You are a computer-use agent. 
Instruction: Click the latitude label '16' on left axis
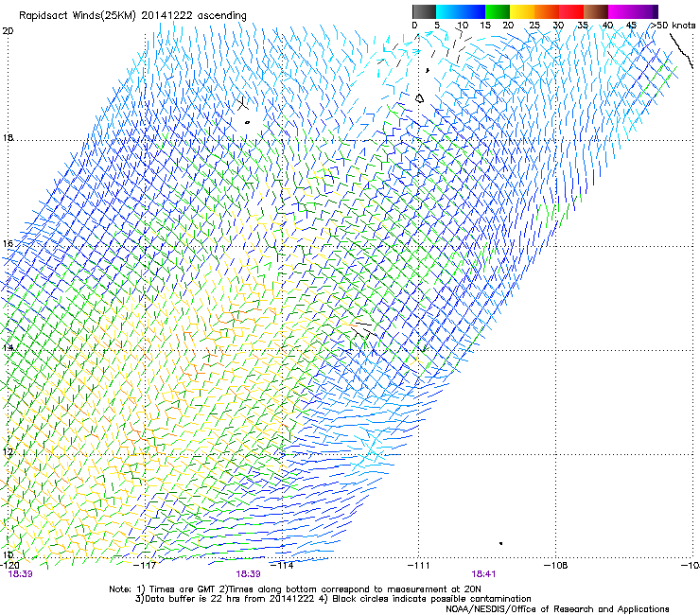(x=8, y=244)
